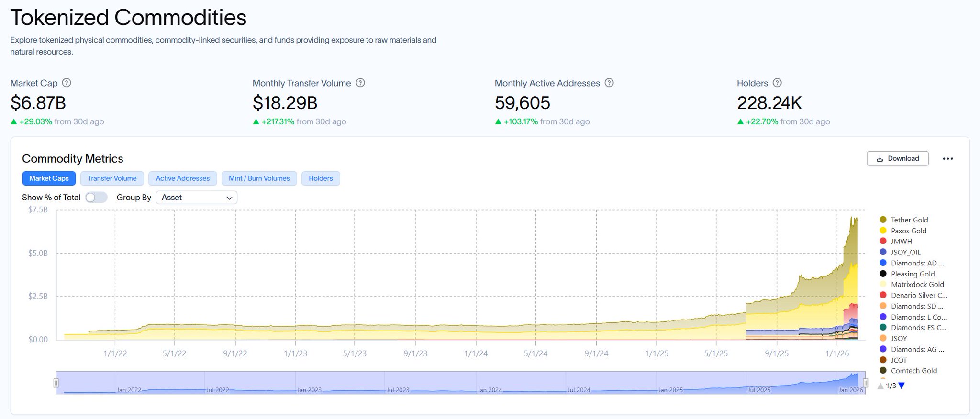Viewport: 980px width, 419px height.
Task: Switch to the Transfer Volume tab
Action: coord(112,178)
